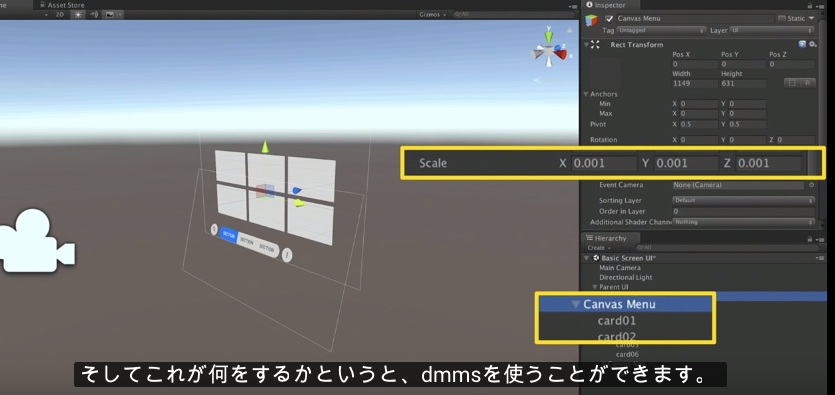Collapse the Anchors foldout arrow

coord(586,94)
